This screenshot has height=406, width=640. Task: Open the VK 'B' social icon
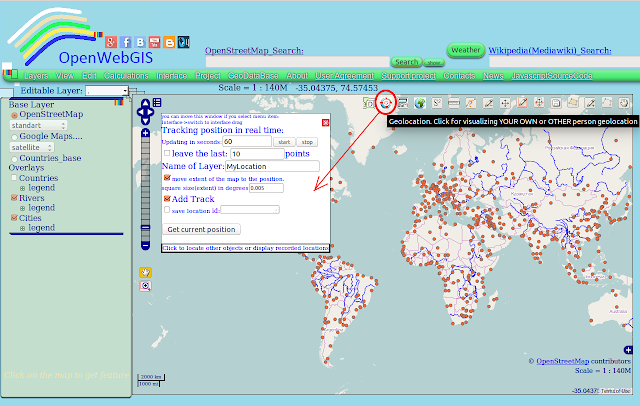(140, 42)
